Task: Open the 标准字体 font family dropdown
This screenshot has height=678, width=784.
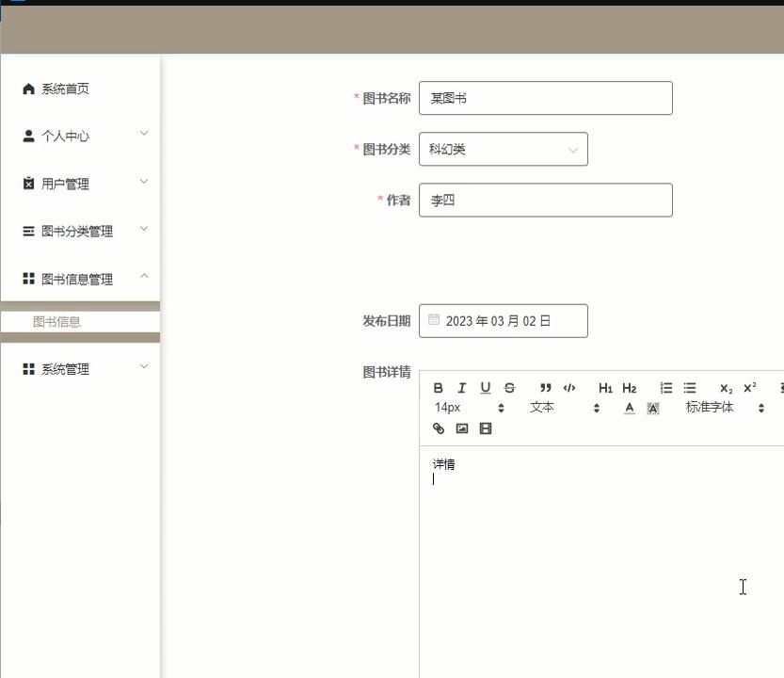Action: [725, 408]
